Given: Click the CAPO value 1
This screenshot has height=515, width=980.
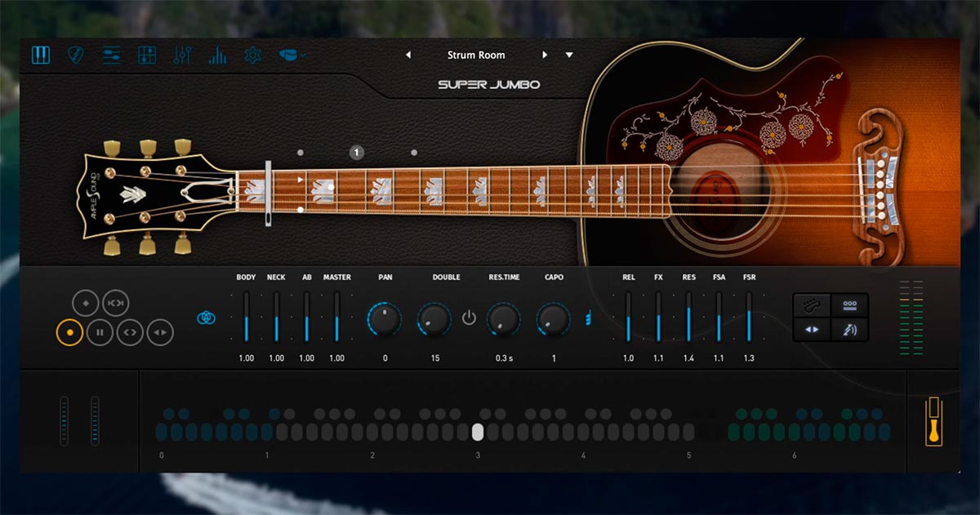Looking at the screenshot, I should [554, 358].
